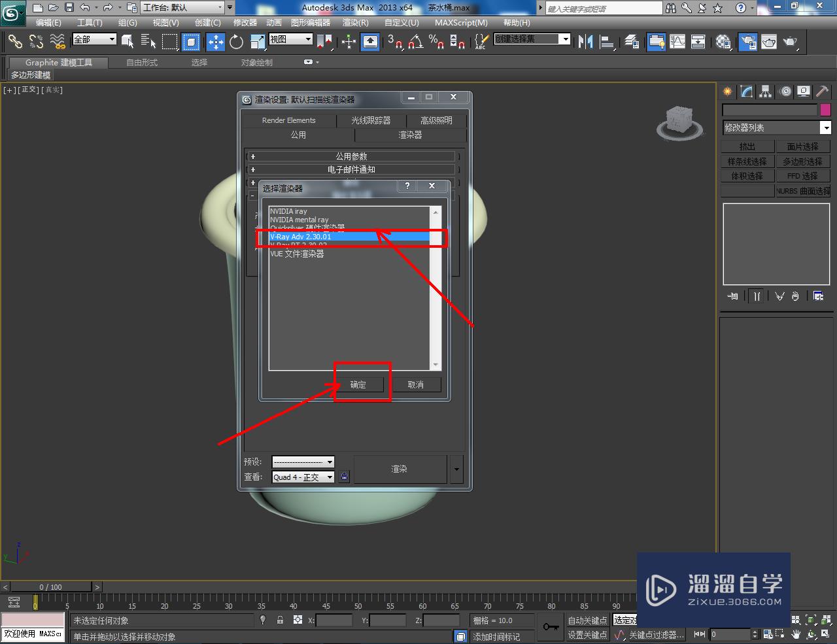Open 修改器列表 modifier list dropdown
This screenshot has height=644, width=837.
[x=777, y=127]
